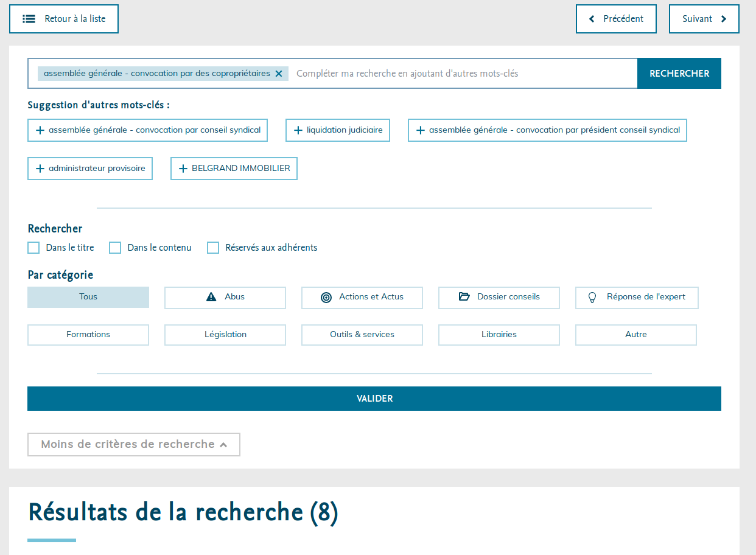The image size is (756, 555).
Task: Toggle 'Réservés aux adhérents' checkbox
Action: click(213, 248)
